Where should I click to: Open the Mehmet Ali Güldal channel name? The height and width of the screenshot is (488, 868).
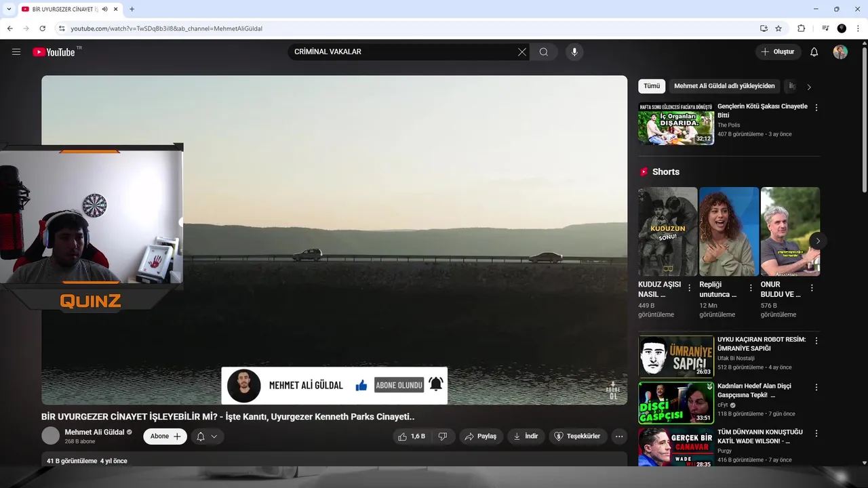94,432
